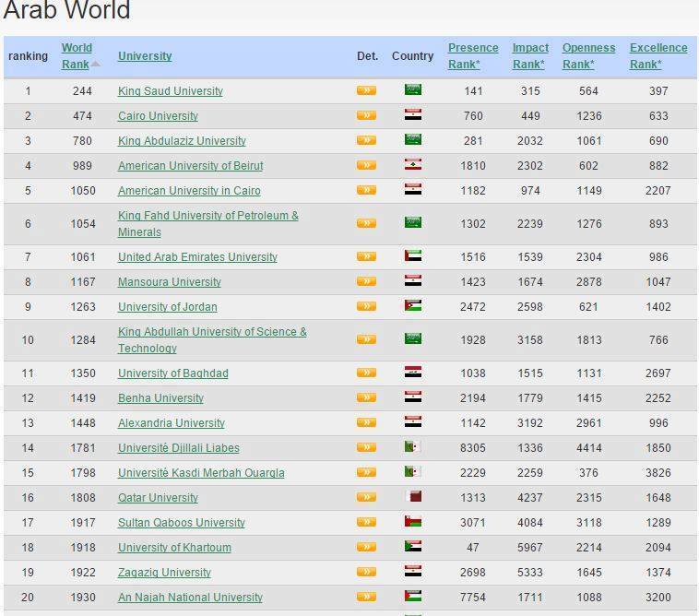Open Zagazig University link
The image size is (699, 616).
point(164,573)
